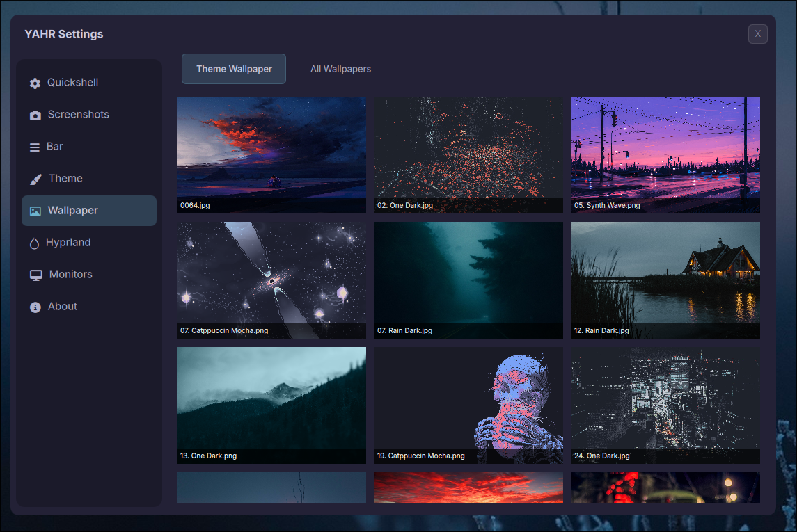Click the About info circle icon
This screenshot has height=532, width=797.
(35, 307)
